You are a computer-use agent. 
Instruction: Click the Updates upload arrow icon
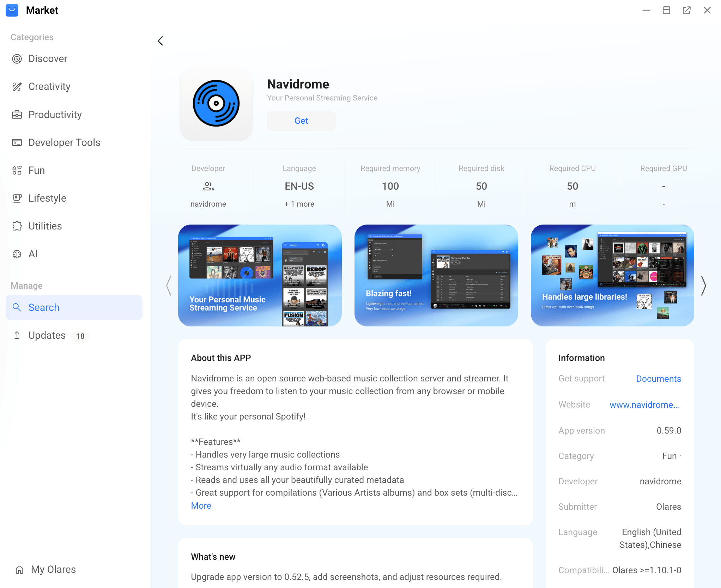coord(17,335)
